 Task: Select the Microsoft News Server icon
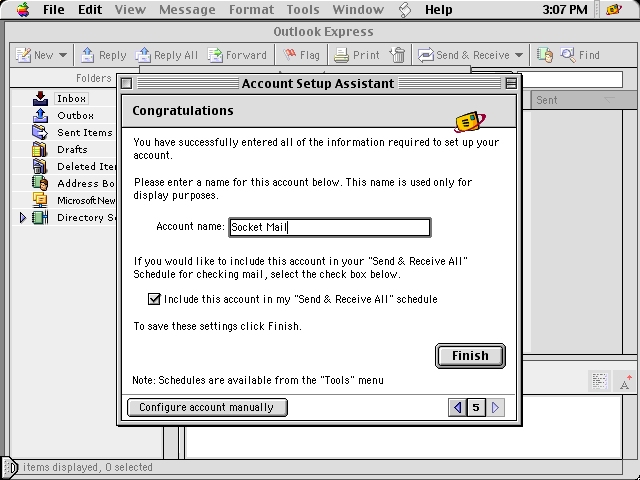40,200
